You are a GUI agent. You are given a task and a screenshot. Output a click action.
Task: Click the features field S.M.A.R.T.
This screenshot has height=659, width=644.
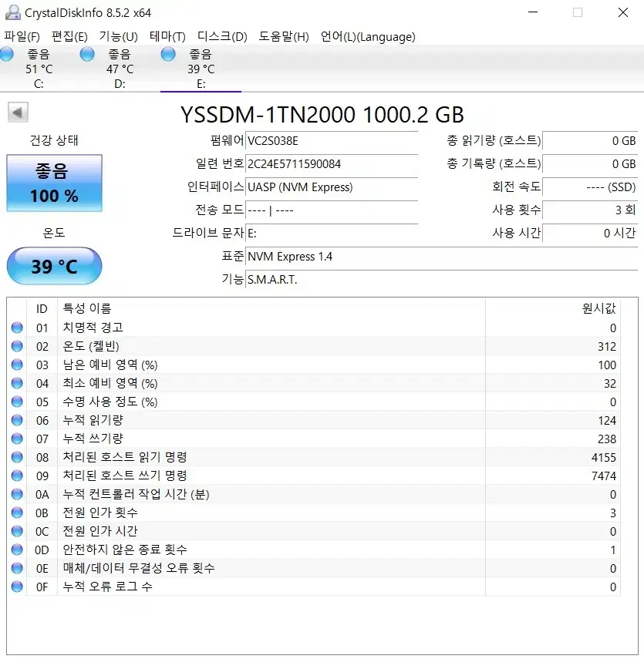[442, 280]
